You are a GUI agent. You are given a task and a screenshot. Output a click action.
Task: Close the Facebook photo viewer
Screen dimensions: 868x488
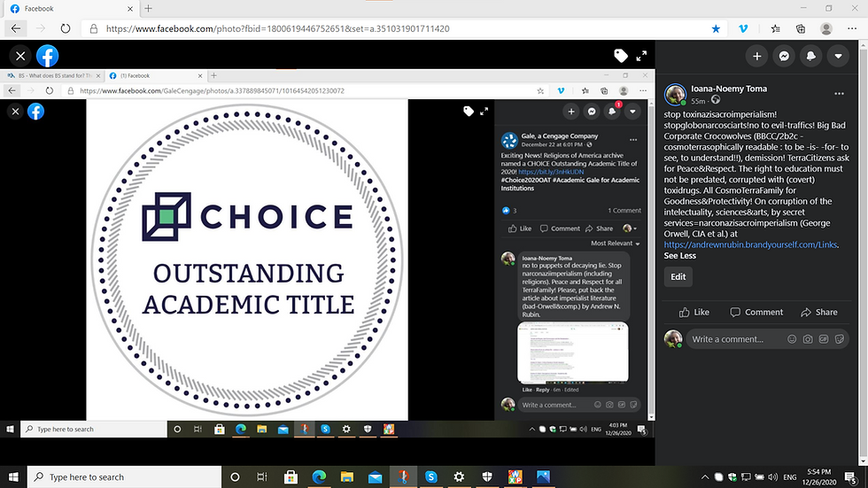(x=20, y=56)
